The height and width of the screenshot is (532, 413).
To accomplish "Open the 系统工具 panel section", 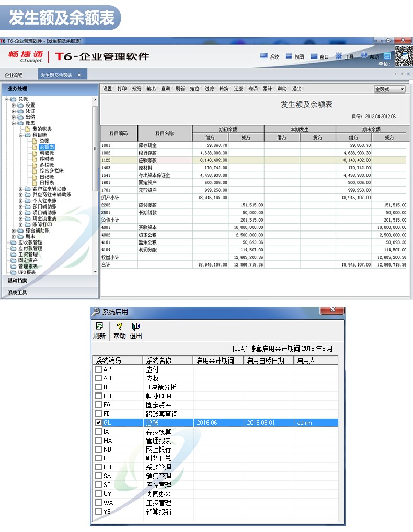I will (x=50, y=292).
